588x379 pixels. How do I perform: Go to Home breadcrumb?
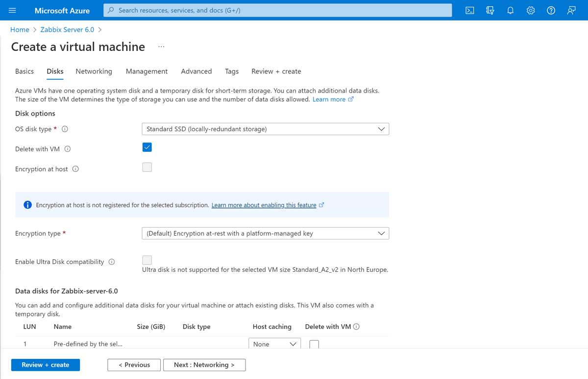[20, 30]
